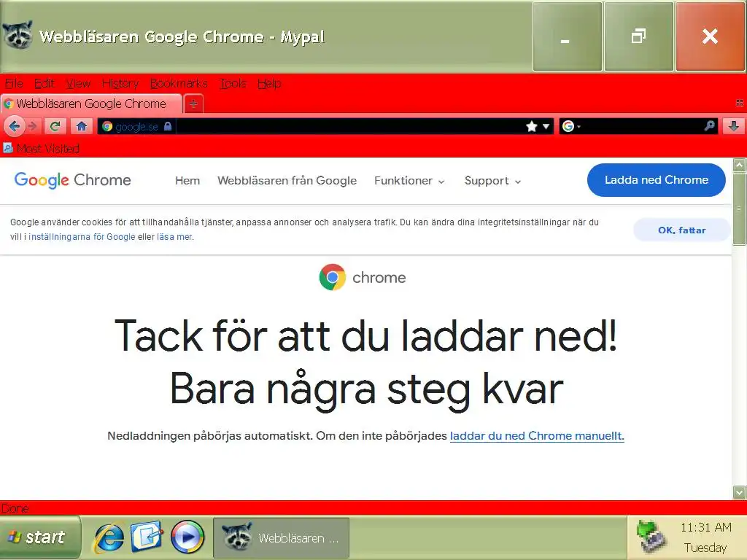Viewport: 747px width, 560px height.
Task: Open the Edit menu
Action: 44,83
